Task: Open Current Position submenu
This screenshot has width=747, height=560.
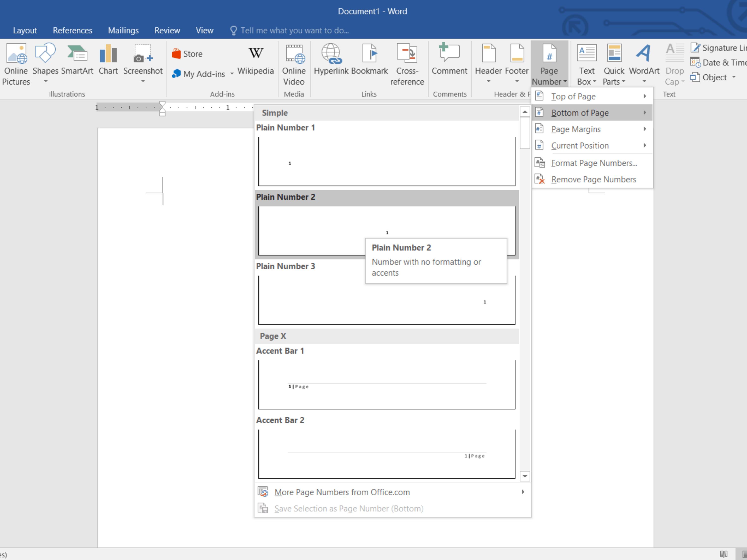Action: 592,146
